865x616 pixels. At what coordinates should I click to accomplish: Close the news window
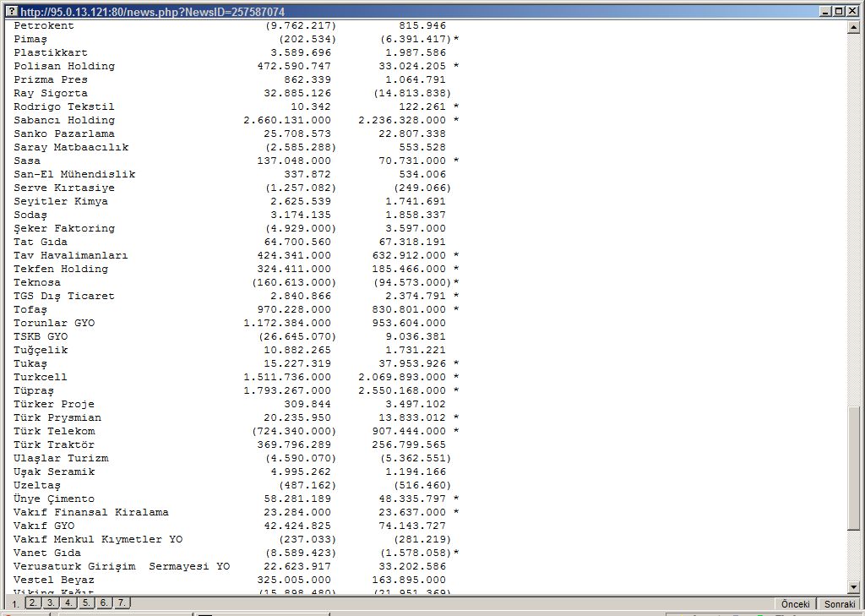851,11
